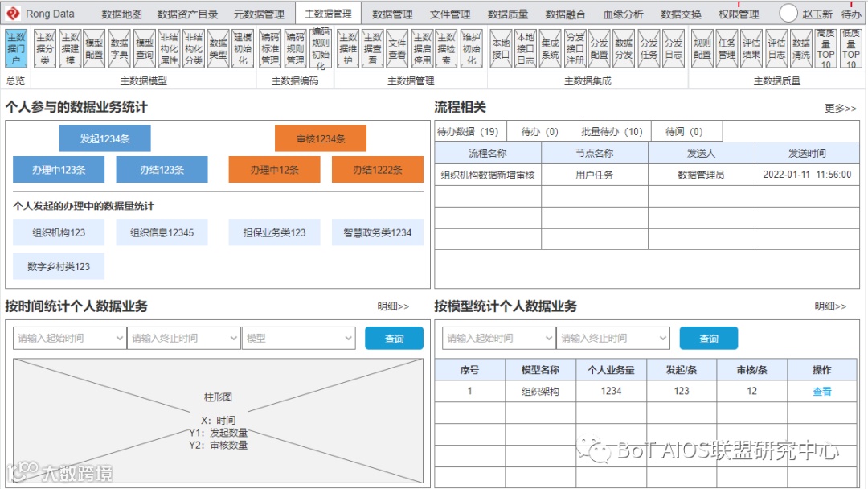Image resolution: width=868 pixels, height=489 pixels.
Task: Expand end time dropdown in 按时间统计 section
Action: coord(184,338)
